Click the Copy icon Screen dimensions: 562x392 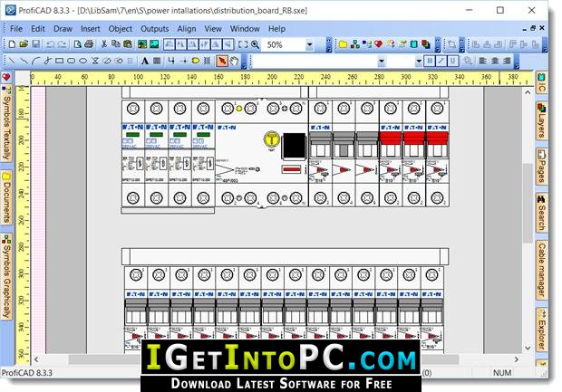point(115,44)
